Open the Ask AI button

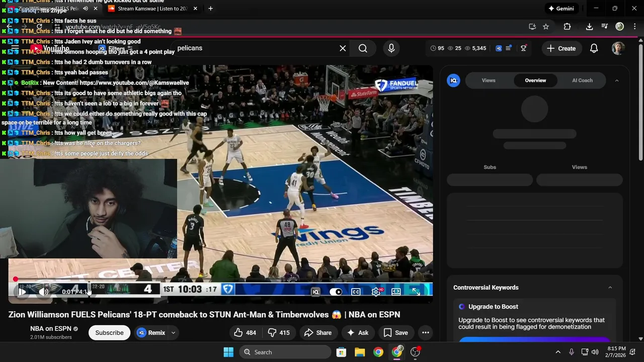click(358, 333)
